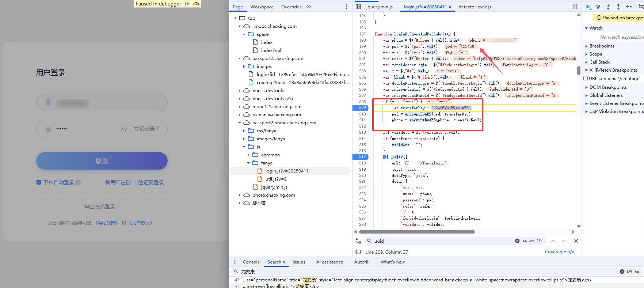644x288 pixels.
Task: Toggle the URL contains "/createqr" breakpoint checkbox
Action: coord(586,78)
